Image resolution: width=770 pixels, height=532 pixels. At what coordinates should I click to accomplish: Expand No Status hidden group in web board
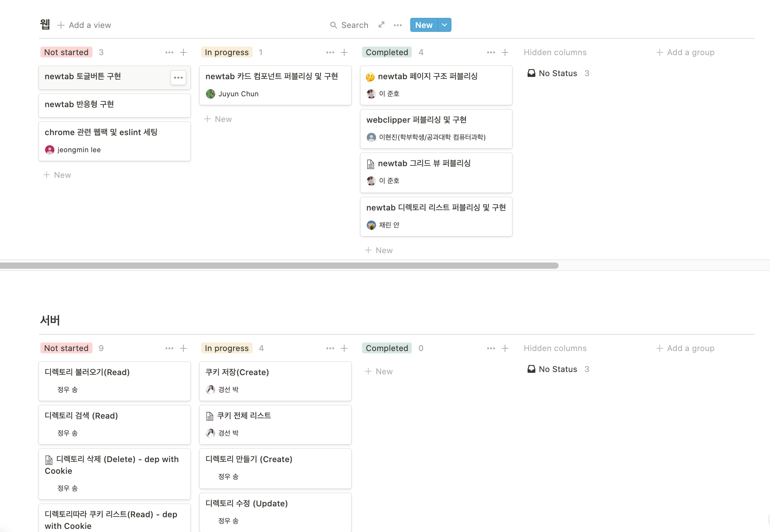557,73
